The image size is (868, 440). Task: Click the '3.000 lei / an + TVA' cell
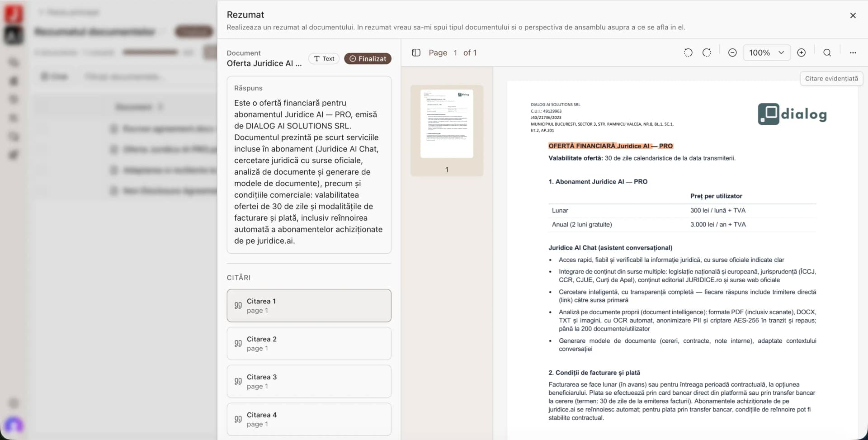point(718,225)
